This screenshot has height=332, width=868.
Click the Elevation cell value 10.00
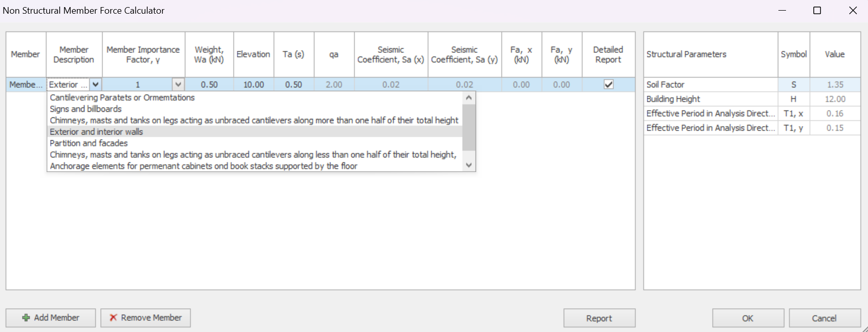[254, 85]
